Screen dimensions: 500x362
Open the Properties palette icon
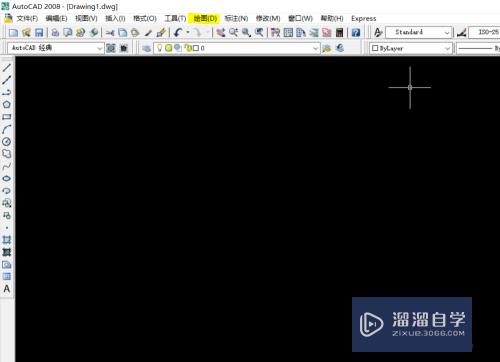pyautogui.click(x=275, y=32)
